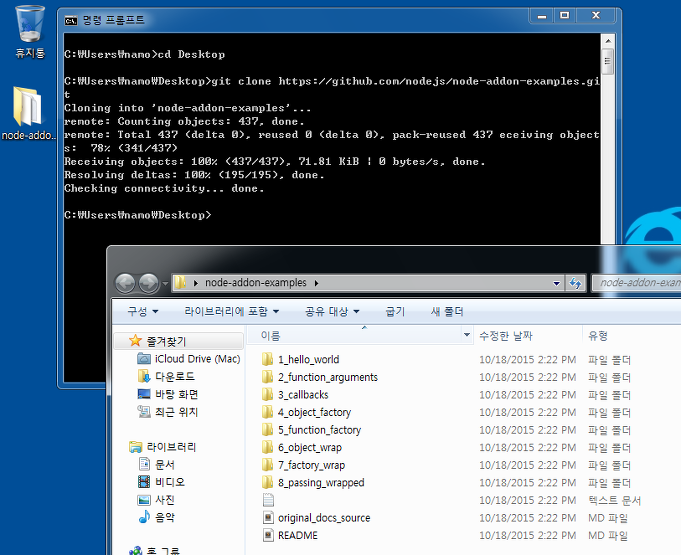Screen dimensions: 681x555
Task: Click the iCloud Drive (Mac) sidebar icon
Action: click(144, 359)
